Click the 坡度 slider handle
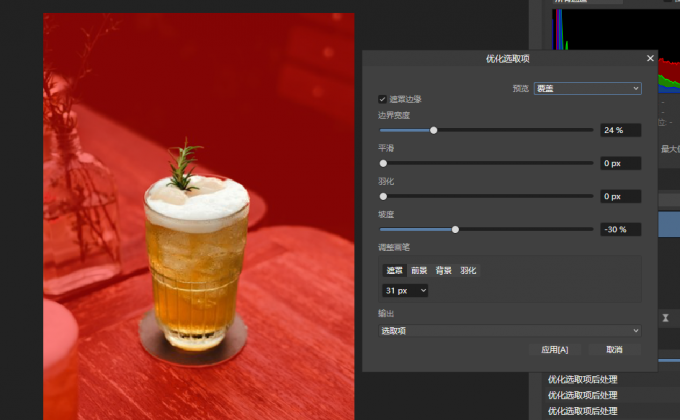This screenshot has height=420, width=680. tap(455, 230)
